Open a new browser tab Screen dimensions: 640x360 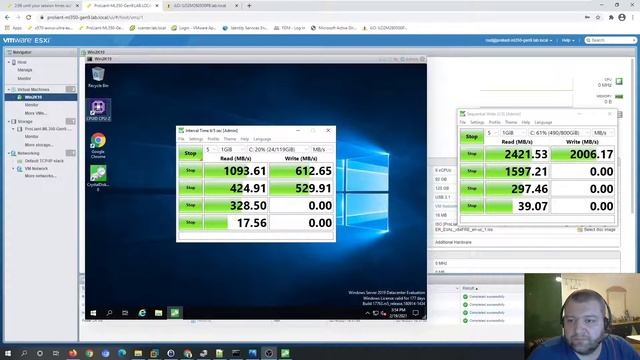click(249, 6)
